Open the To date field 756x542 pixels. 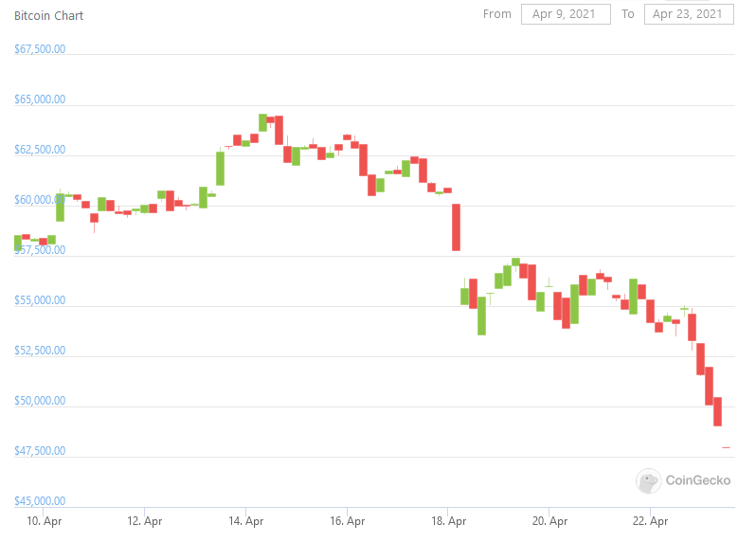(689, 14)
